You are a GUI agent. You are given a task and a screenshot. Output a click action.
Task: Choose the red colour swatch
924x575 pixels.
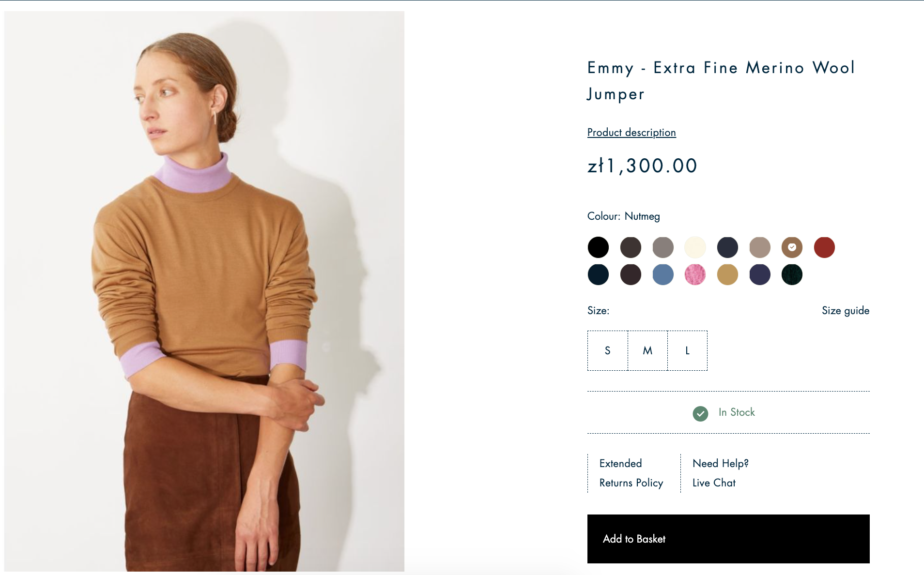(824, 247)
